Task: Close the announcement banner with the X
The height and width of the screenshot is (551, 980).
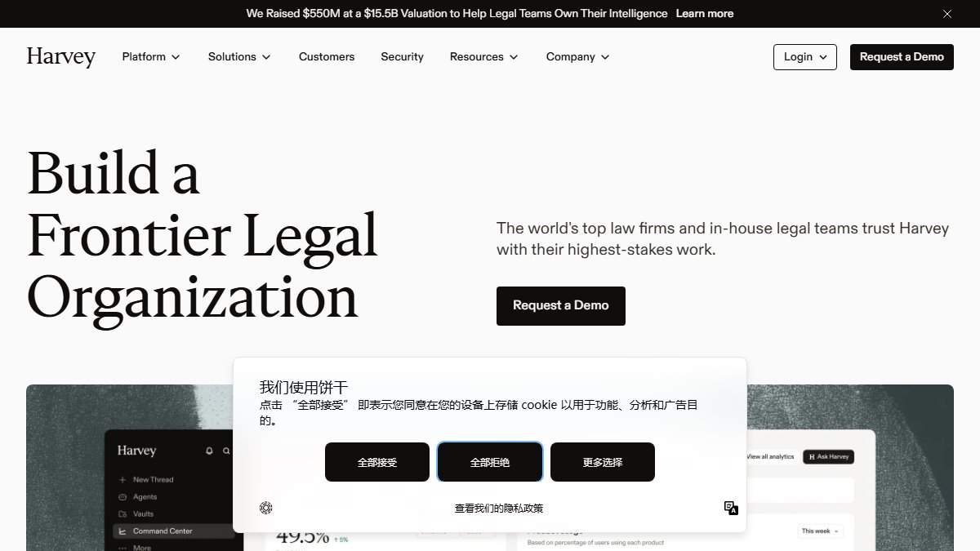Action: 947,14
